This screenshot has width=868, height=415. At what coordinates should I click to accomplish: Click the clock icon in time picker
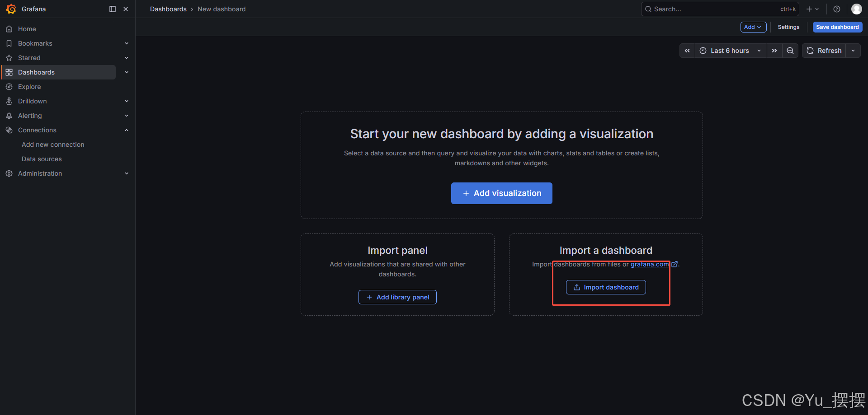click(703, 51)
